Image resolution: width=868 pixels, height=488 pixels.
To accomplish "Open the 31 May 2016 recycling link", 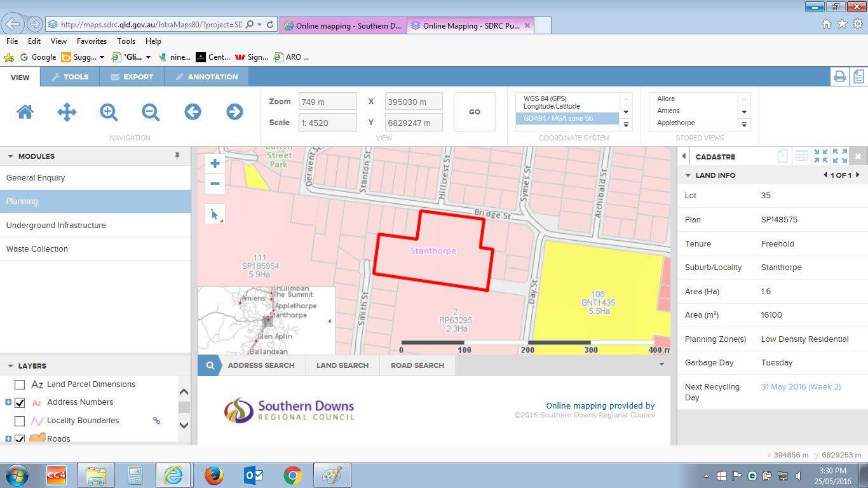I will click(x=801, y=387).
